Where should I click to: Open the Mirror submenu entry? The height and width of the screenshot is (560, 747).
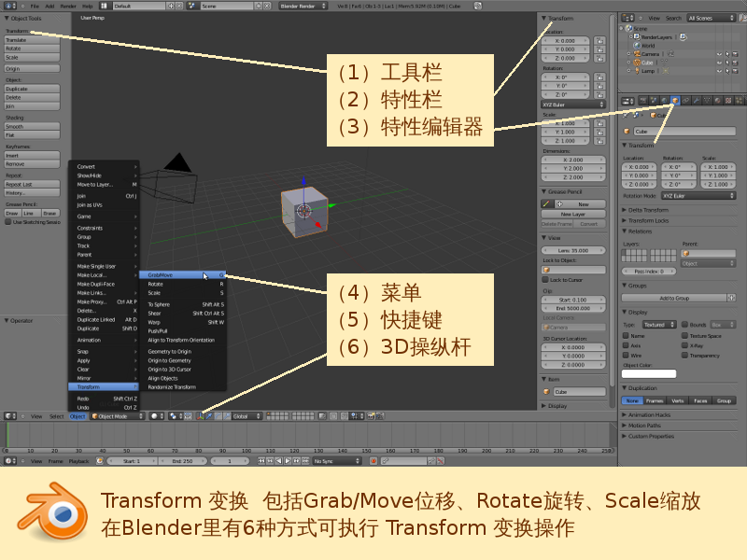pos(104,378)
